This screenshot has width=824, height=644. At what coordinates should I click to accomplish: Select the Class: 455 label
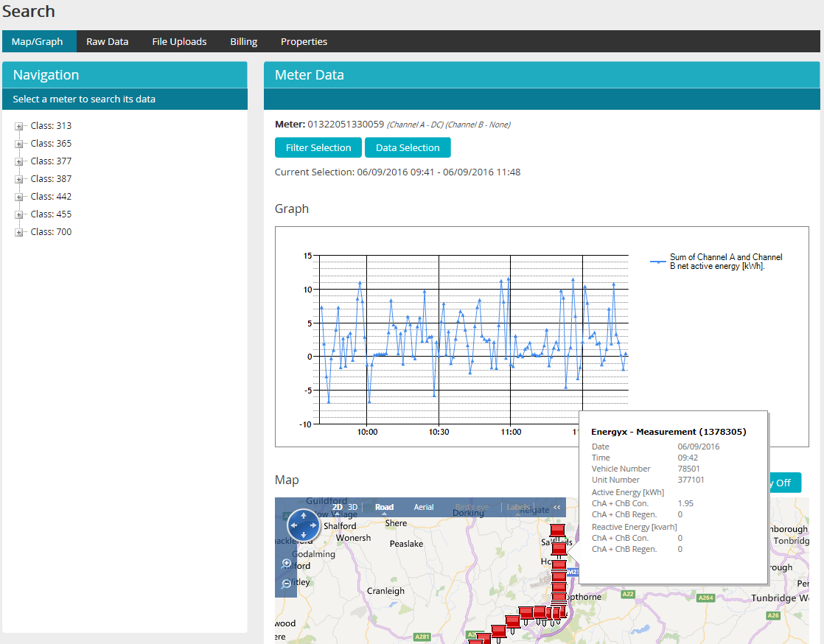point(51,214)
